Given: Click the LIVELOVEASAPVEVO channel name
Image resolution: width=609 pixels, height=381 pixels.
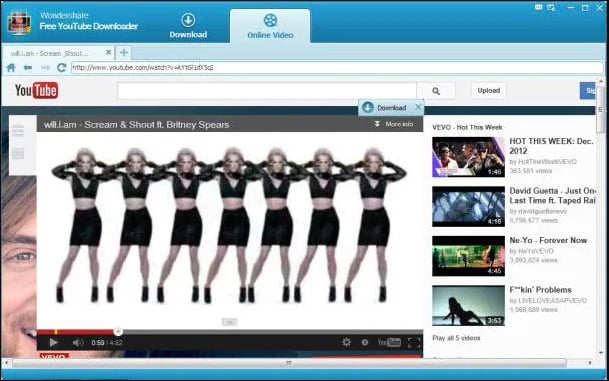Looking at the screenshot, I should (x=552, y=300).
